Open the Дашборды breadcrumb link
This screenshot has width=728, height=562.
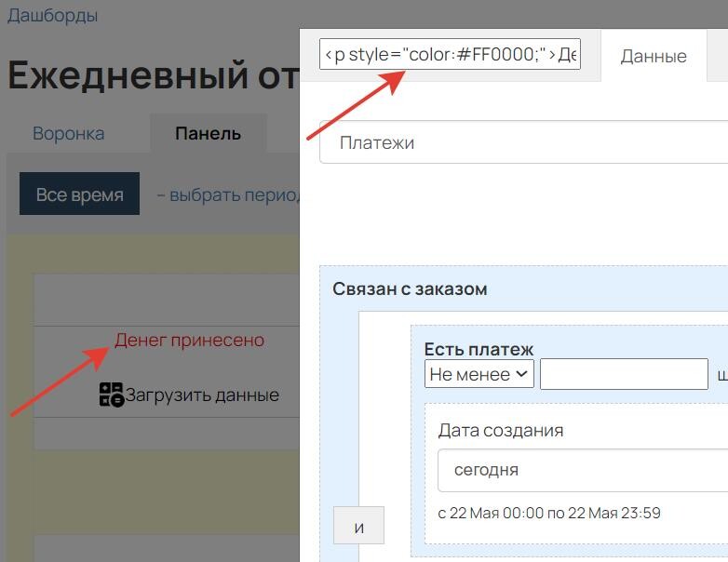[52, 16]
